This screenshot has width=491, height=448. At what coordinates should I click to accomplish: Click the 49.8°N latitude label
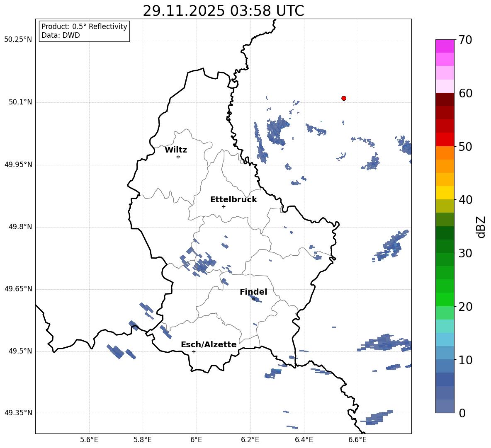coord(20,227)
